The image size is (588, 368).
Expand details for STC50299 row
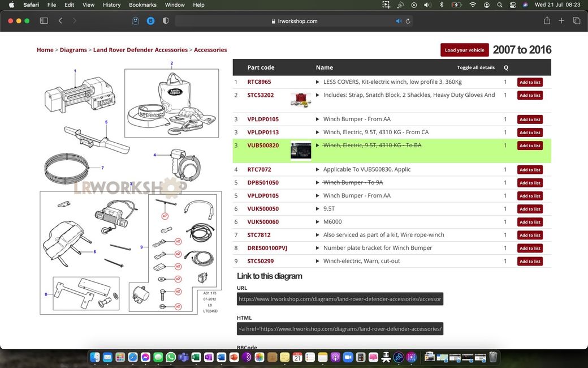click(318, 261)
